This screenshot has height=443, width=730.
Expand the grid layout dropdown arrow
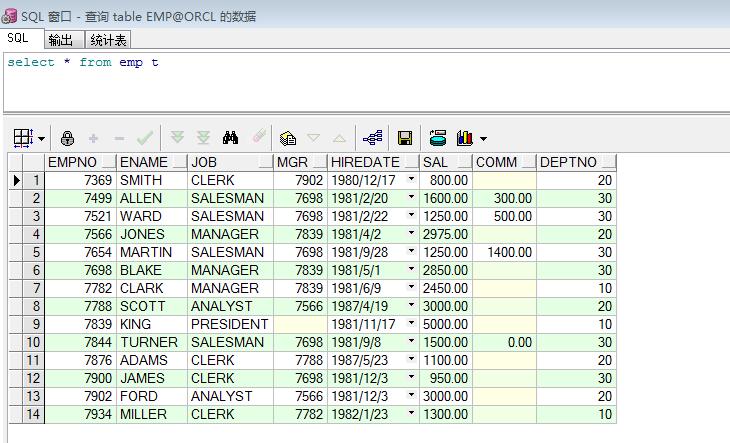click(41, 139)
